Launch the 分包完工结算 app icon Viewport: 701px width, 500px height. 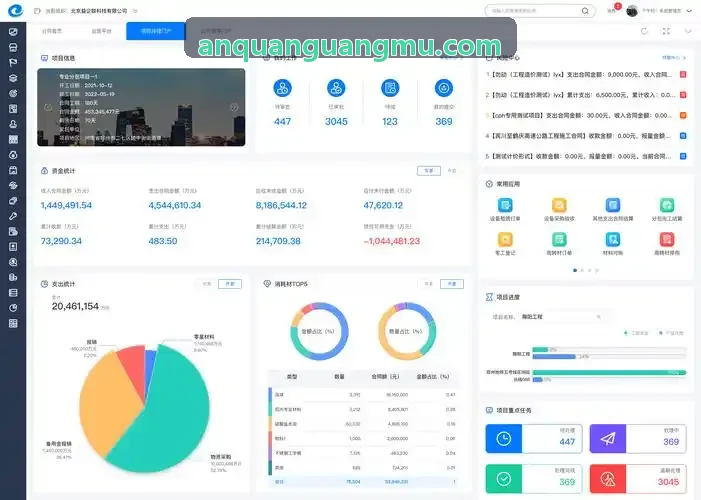click(x=667, y=205)
